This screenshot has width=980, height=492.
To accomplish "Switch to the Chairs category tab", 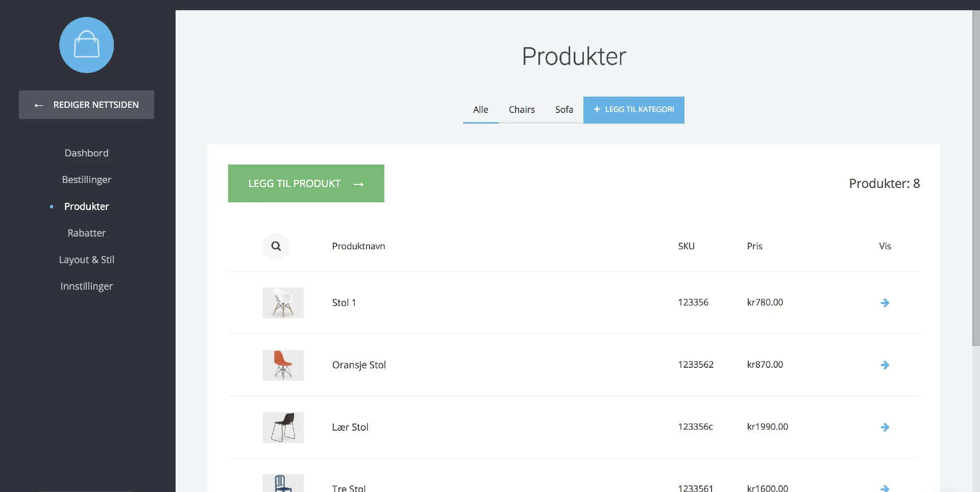I will coord(521,110).
